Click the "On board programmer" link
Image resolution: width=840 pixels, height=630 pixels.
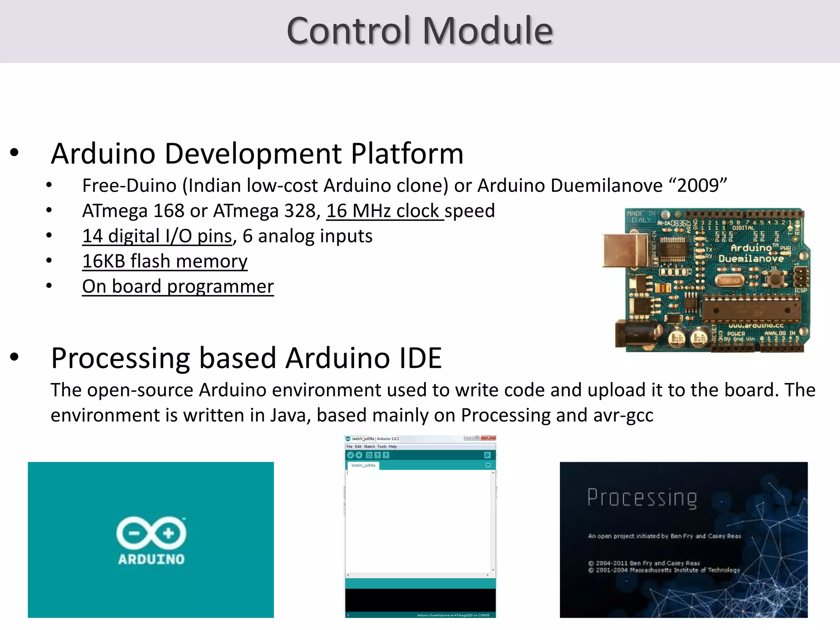[x=178, y=286]
